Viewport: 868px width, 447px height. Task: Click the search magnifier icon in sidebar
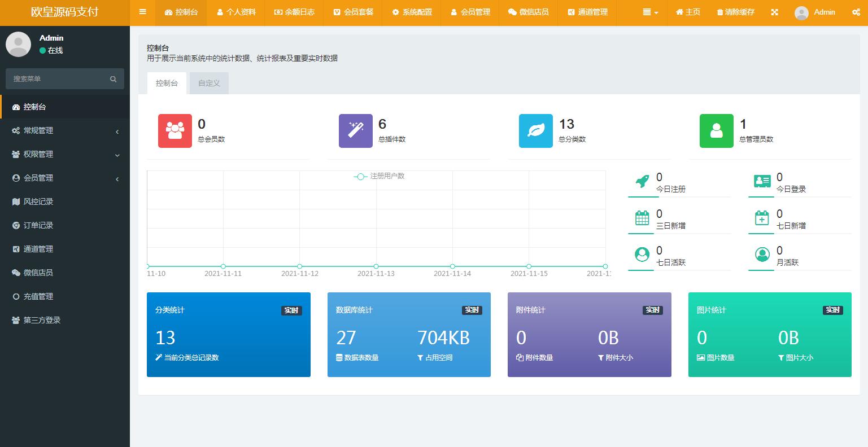pos(113,79)
